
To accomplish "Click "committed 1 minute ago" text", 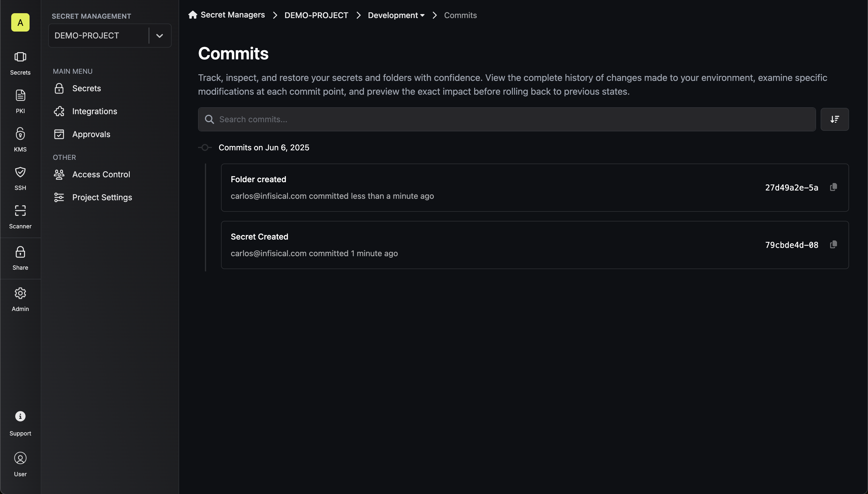I will click(x=353, y=253).
